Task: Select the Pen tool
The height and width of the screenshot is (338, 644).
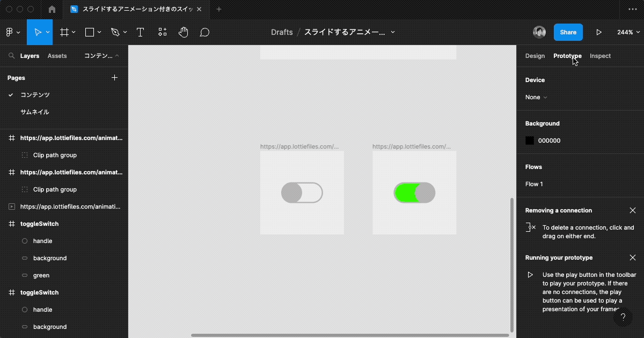Action: 115,32
